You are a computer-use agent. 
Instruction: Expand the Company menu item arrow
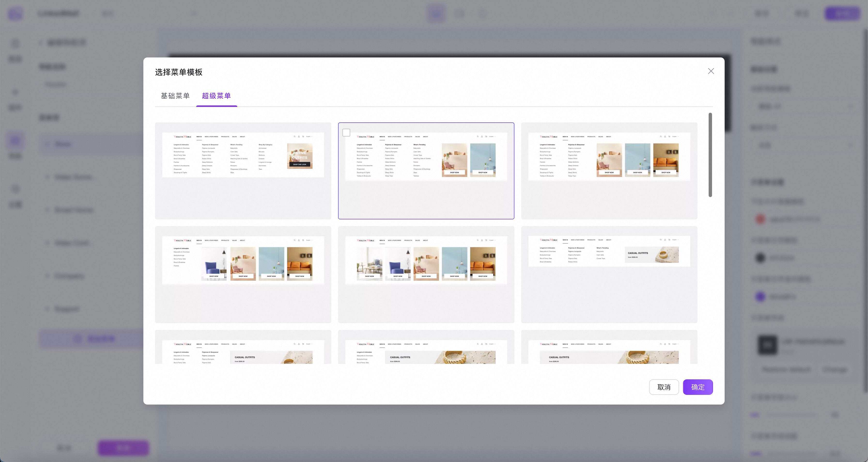(47, 276)
